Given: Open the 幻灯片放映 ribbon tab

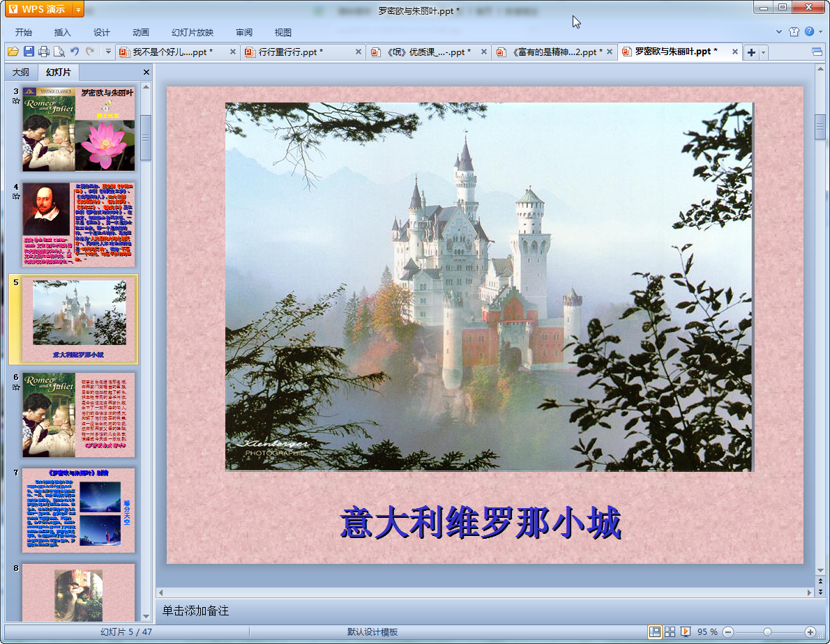Looking at the screenshot, I should 192,32.
